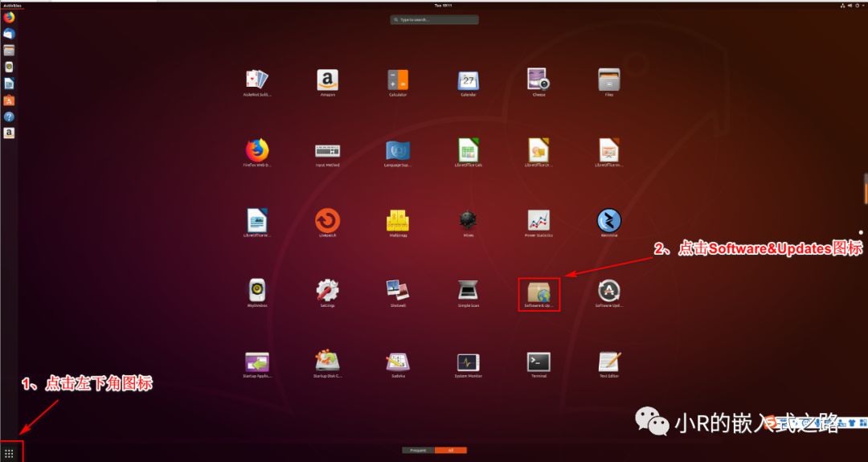Viewport: 868px width, 462px height.
Task: Open Shotwell photo manager
Action: tap(398, 291)
